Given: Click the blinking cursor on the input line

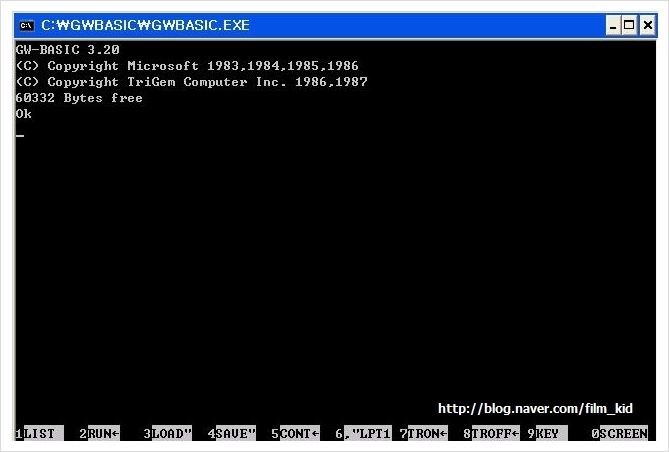Looking at the screenshot, I should coord(20,136).
